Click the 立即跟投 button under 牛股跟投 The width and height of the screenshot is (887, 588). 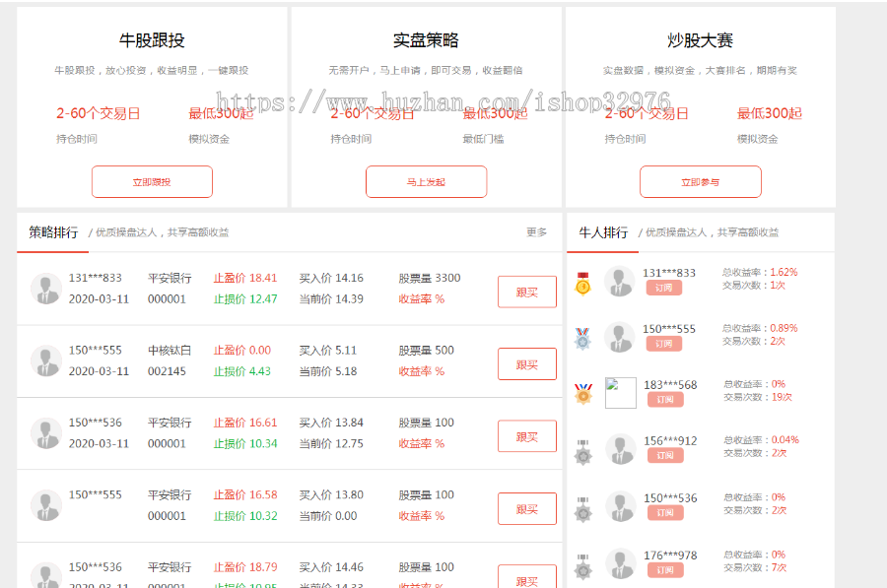(152, 181)
